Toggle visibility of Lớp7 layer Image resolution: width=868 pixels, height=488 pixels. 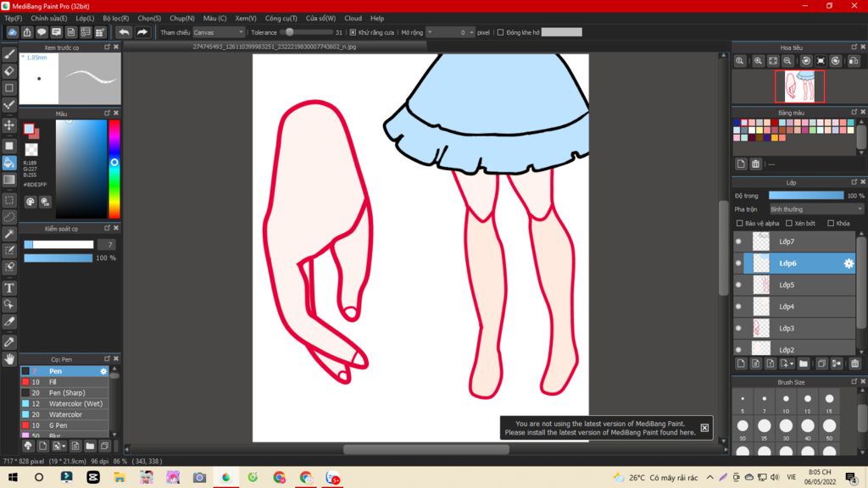(x=738, y=241)
